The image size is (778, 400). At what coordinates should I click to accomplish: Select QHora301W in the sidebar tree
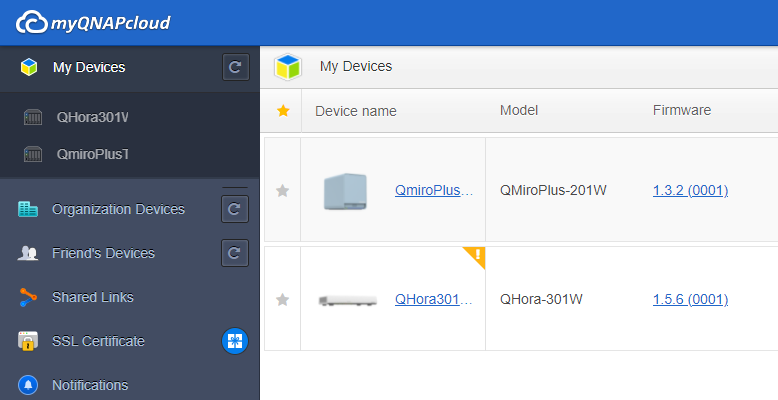coord(92,117)
